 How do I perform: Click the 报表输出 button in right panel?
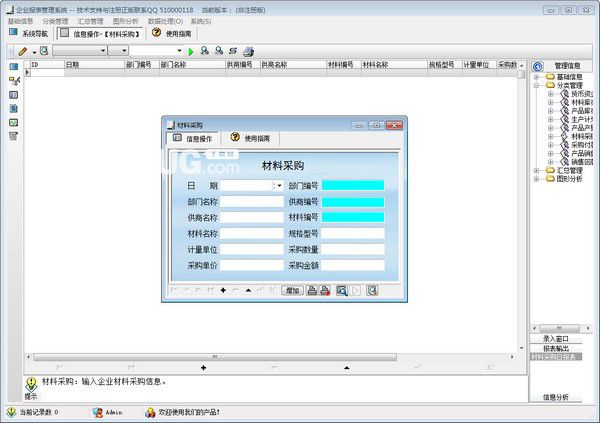tap(556, 348)
